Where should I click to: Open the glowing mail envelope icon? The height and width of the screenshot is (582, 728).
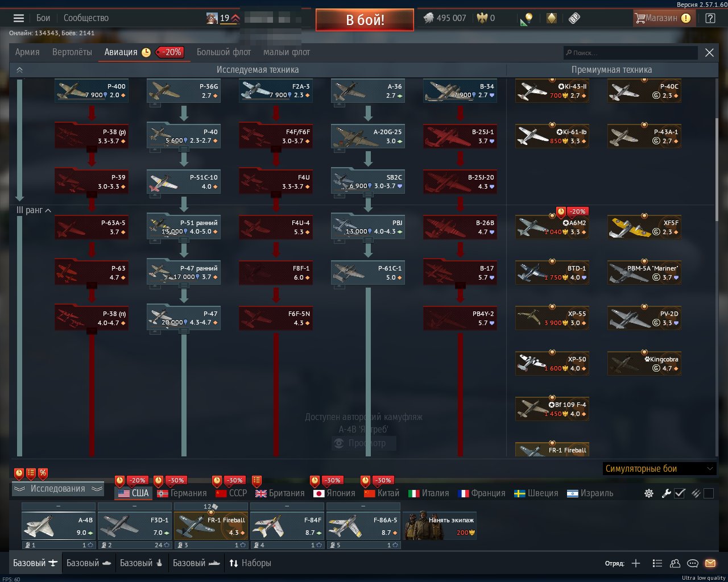[x=710, y=563]
